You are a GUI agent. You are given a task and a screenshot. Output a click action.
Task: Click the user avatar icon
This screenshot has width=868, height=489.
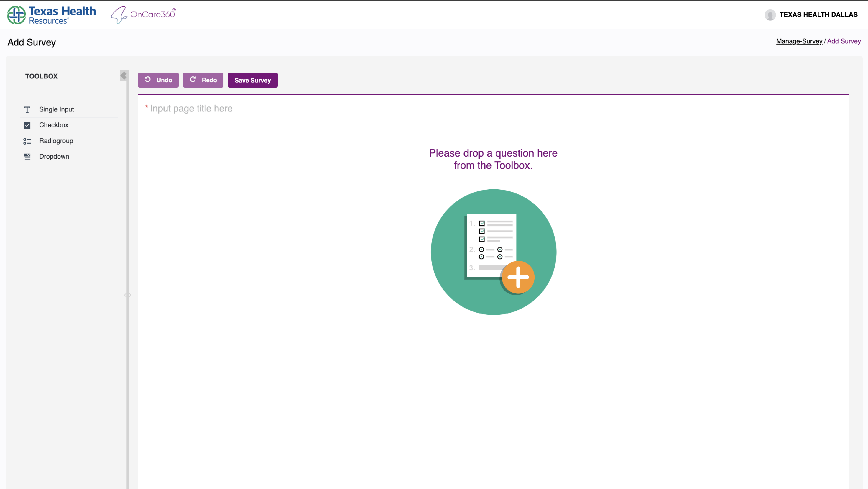pos(770,15)
